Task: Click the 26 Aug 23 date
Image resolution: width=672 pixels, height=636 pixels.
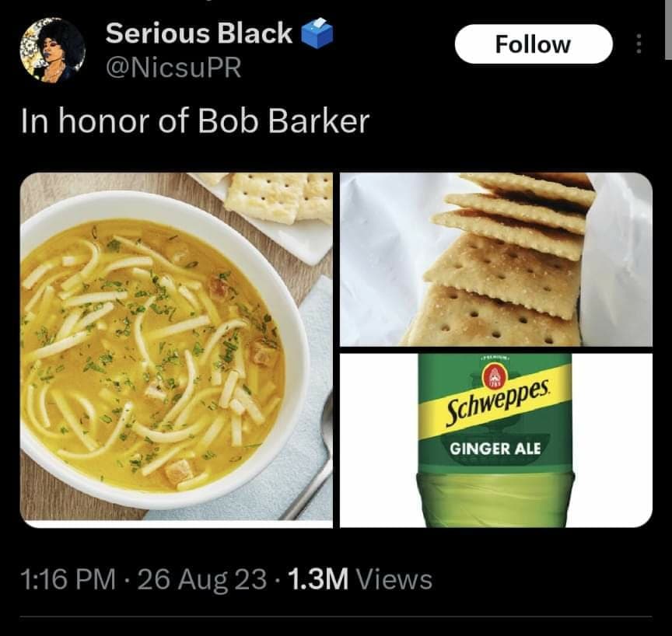Action: pos(202,579)
